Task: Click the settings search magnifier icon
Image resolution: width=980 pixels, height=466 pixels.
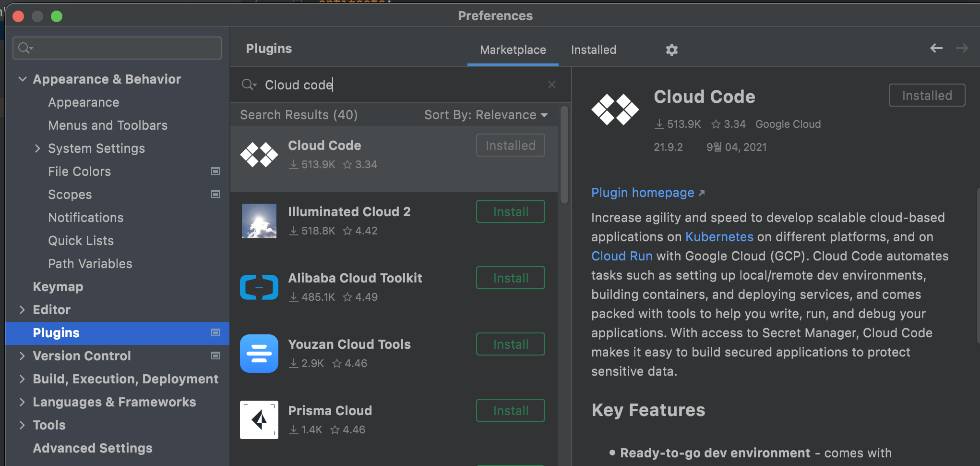Action: [25, 48]
